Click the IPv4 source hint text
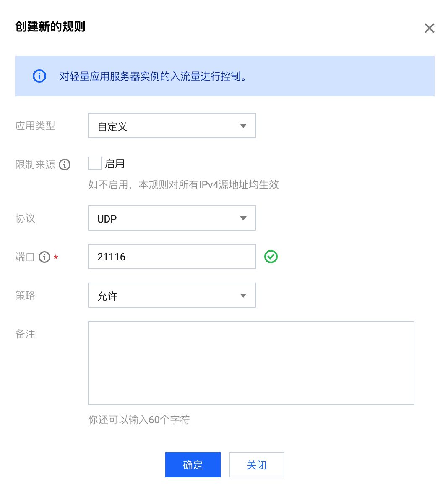Screen dimensions: 448x493 (183, 185)
